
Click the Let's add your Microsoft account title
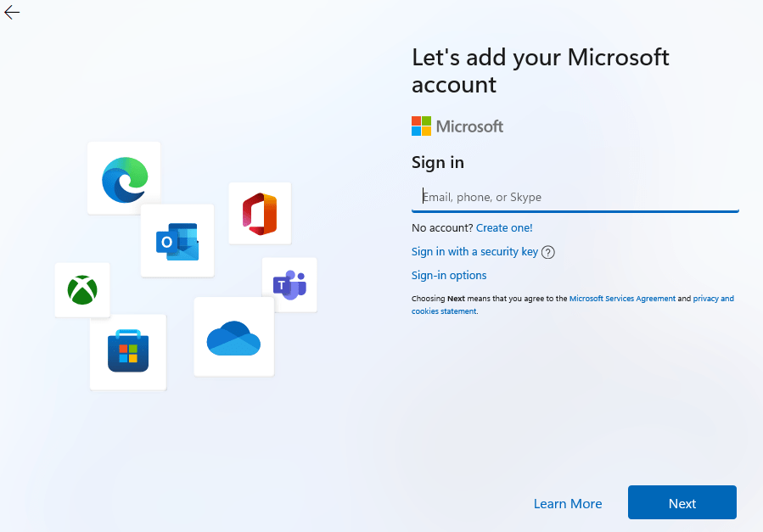tap(541, 71)
